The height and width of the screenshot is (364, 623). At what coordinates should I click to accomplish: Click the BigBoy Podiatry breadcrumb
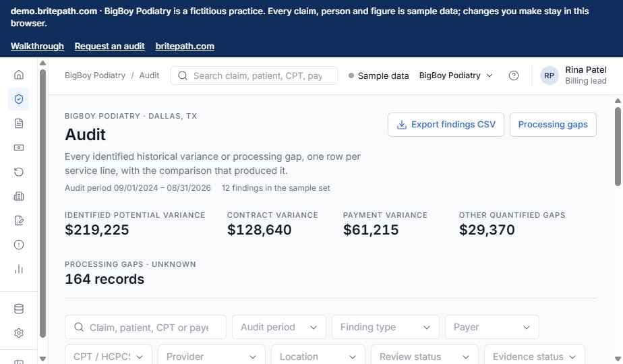[95, 75]
